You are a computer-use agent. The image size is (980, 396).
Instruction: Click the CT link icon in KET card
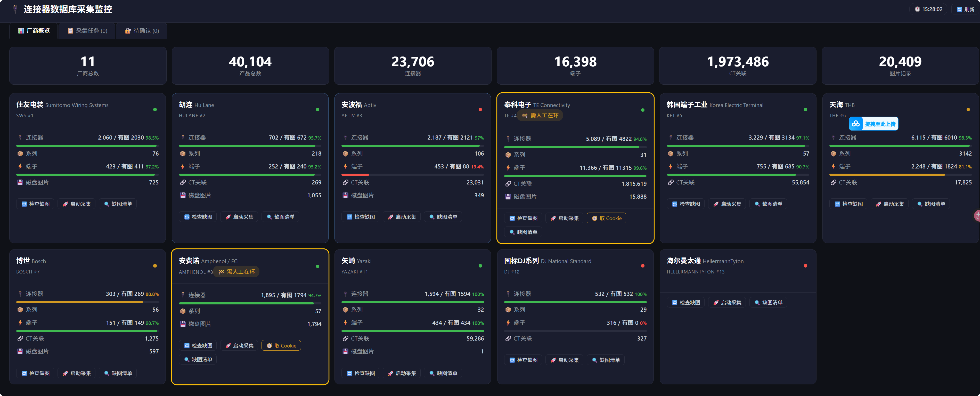(671, 183)
